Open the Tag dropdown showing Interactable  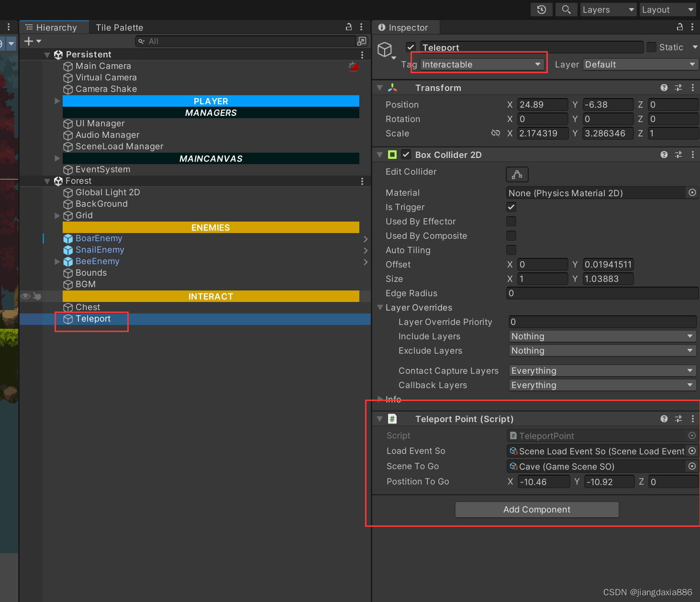tap(482, 65)
